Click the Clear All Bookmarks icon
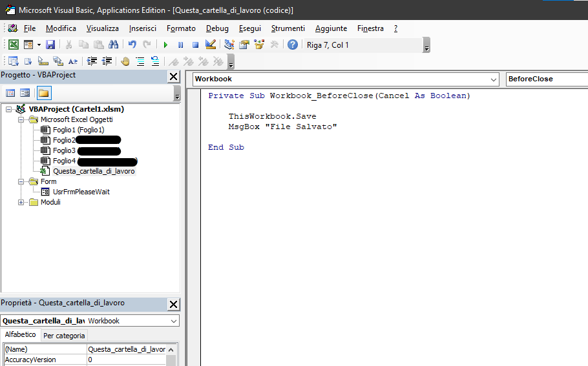The width and height of the screenshot is (588, 366). 218,61
